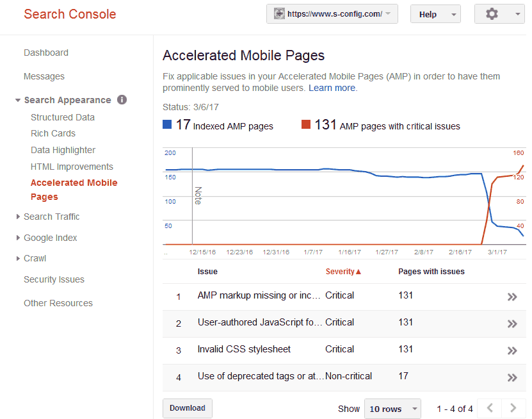Select 'Invalid CSS stylesheet' issue text

(x=244, y=349)
